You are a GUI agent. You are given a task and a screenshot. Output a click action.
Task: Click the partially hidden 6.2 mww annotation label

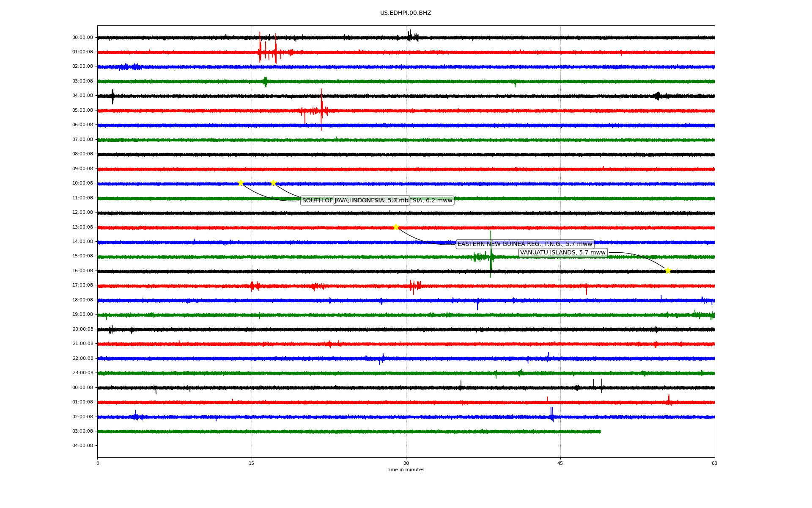(x=432, y=201)
